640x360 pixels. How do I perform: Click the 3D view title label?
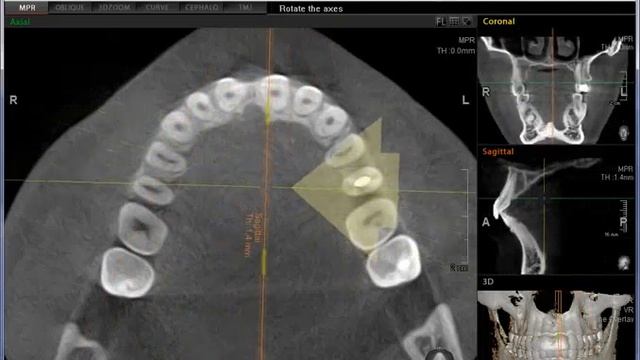pyautogui.click(x=488, y=282)
